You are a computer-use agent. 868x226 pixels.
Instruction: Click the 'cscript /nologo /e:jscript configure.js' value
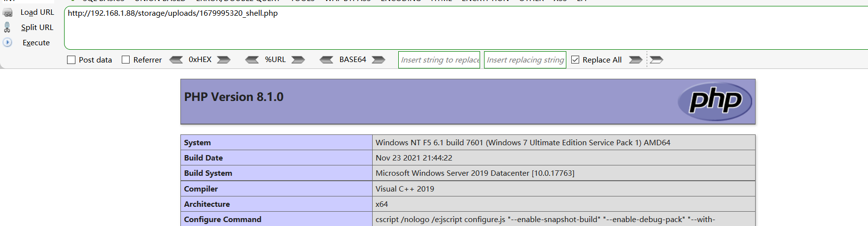tap(545, 220)
